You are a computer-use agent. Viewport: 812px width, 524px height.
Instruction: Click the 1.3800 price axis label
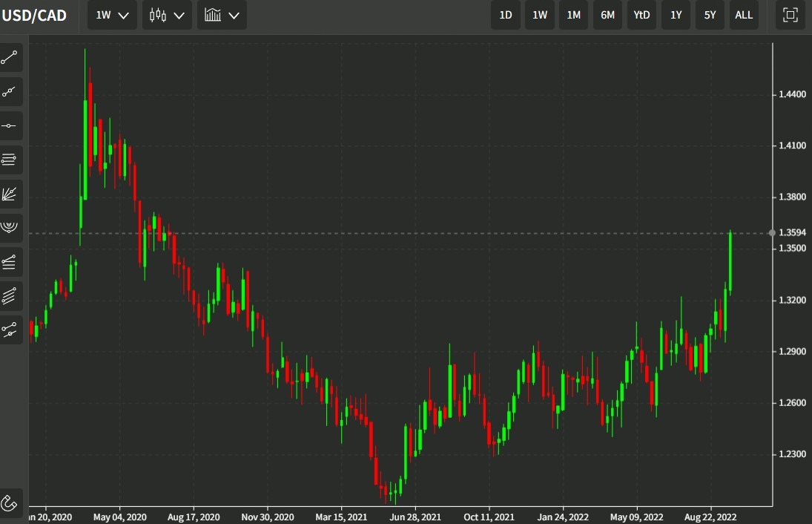point(792,197)
